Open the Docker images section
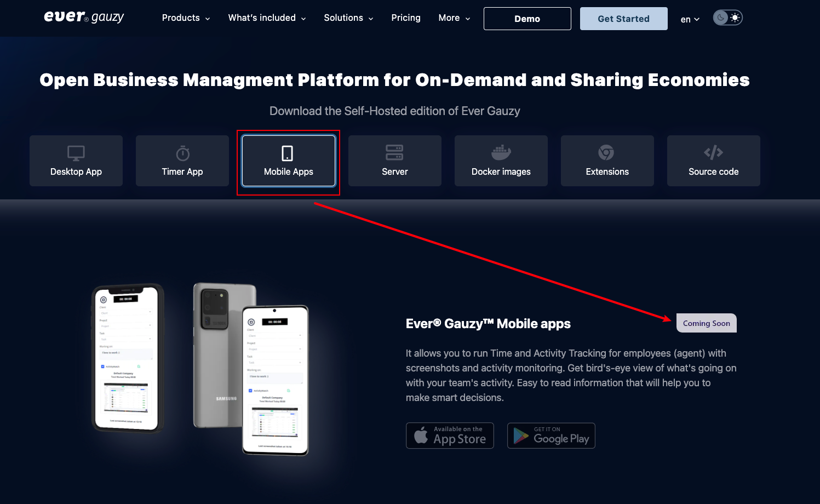This screenshot has height=504, width=820. 501,161
